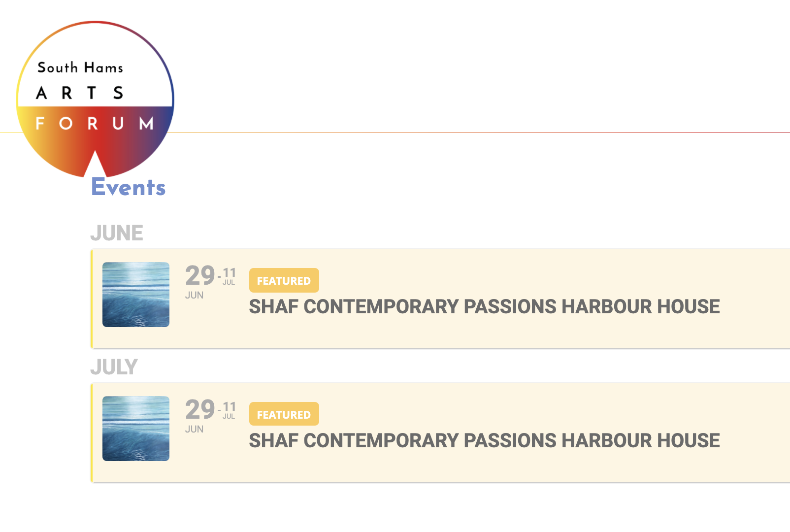This screenshot has height=532, width=790.
Task: Select the JULY month heading
Action: [114, 367]
